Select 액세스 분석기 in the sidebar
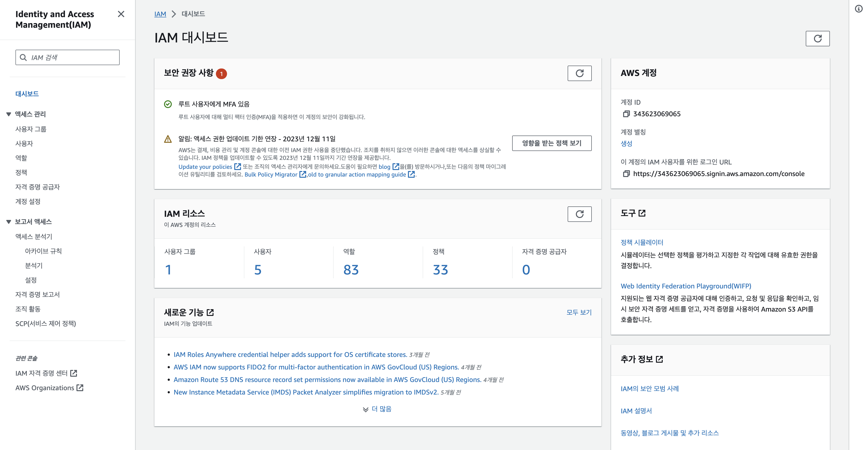Viewport: 868px width, 450px height. pyautogui.click(x=34, y=237)
